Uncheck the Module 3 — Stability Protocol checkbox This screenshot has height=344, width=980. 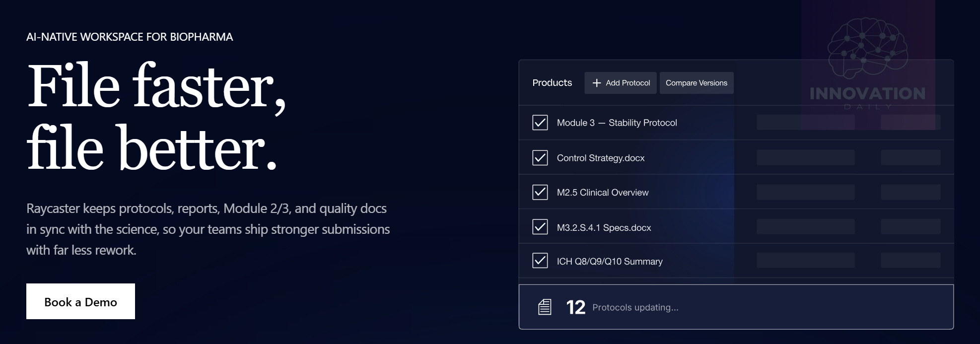pyautogui.click(x=540, y=123)
